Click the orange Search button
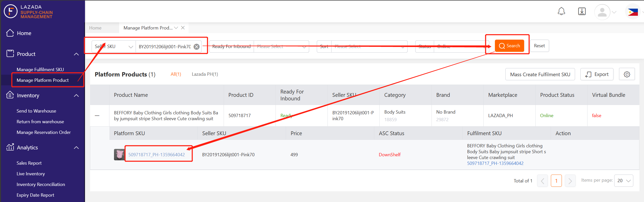Viewport: 644px width, 202px height. point(509,46)
